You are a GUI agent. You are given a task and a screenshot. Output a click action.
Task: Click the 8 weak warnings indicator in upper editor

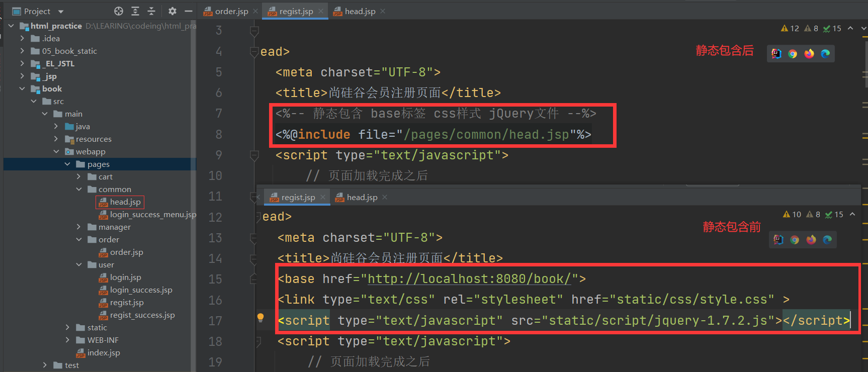coord(811,29)
